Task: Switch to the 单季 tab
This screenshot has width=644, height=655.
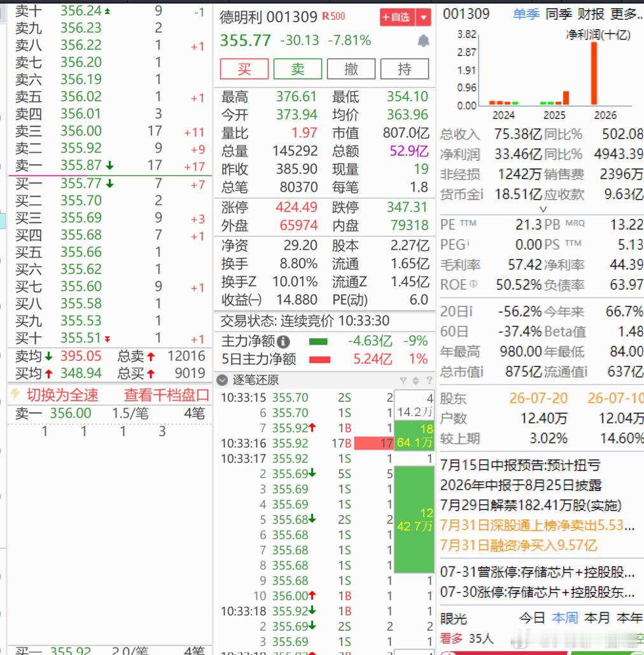Action: (x=526, y=14)
